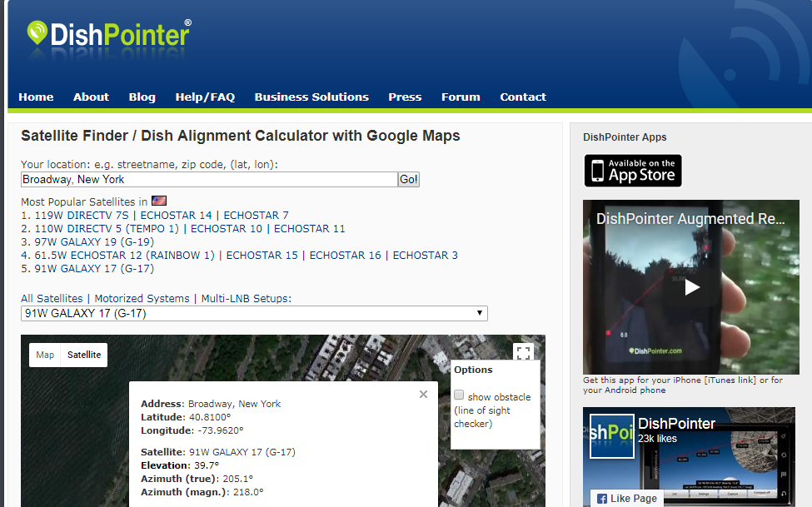The image size is (812, 507).
Task: Enter fullscreen mode on the map
Action: pos(523,352)
